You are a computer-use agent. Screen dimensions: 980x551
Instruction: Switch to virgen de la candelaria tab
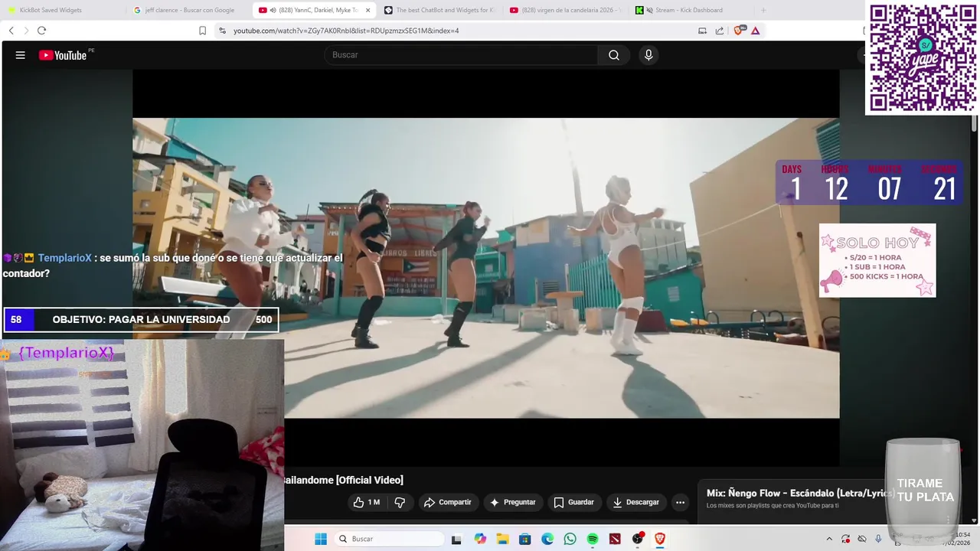tap(567, 10)
